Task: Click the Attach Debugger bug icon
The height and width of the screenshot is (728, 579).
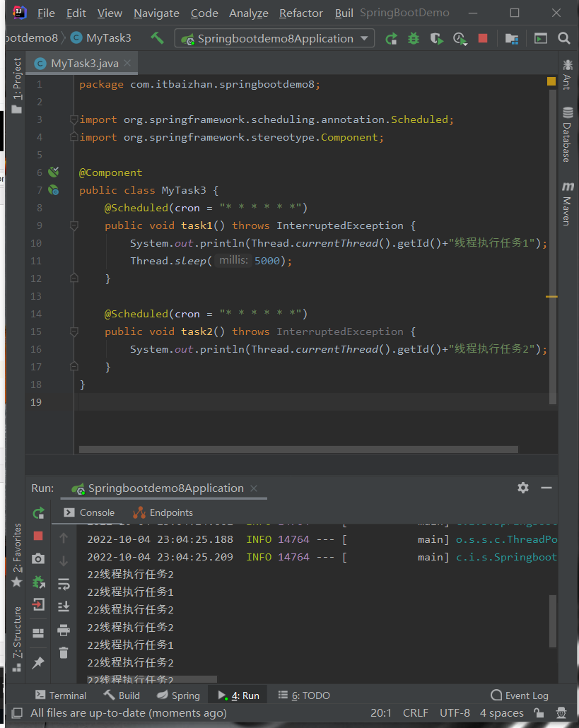Action: click(39, 581)
